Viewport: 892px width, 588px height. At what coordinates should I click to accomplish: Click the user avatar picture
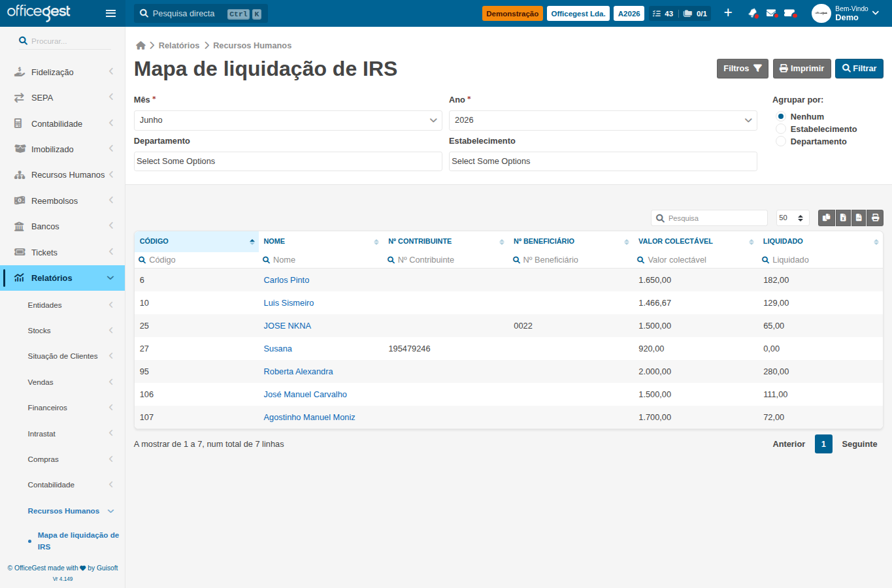pyautogui.click(x=821, y=13)
